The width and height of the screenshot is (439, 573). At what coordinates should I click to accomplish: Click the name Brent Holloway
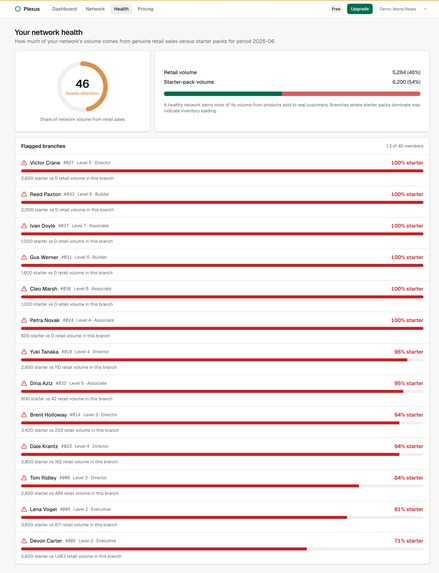coord(48,415)
